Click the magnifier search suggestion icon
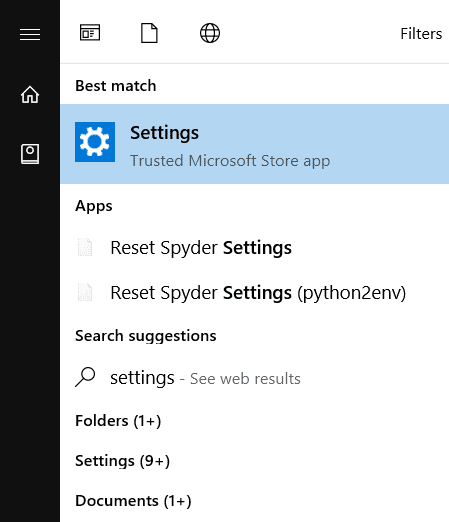Image resolution: width=449 pixels, height=522 pixels. 85,377
